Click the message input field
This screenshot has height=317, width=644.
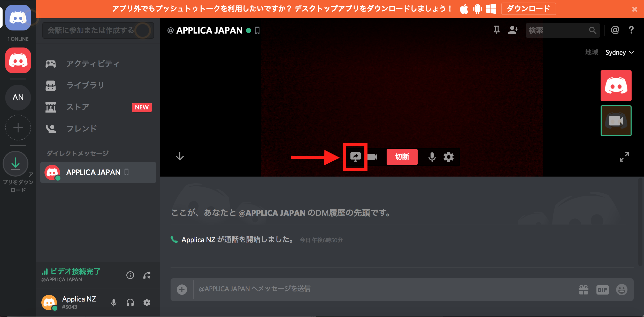click(x=385, y=289)
